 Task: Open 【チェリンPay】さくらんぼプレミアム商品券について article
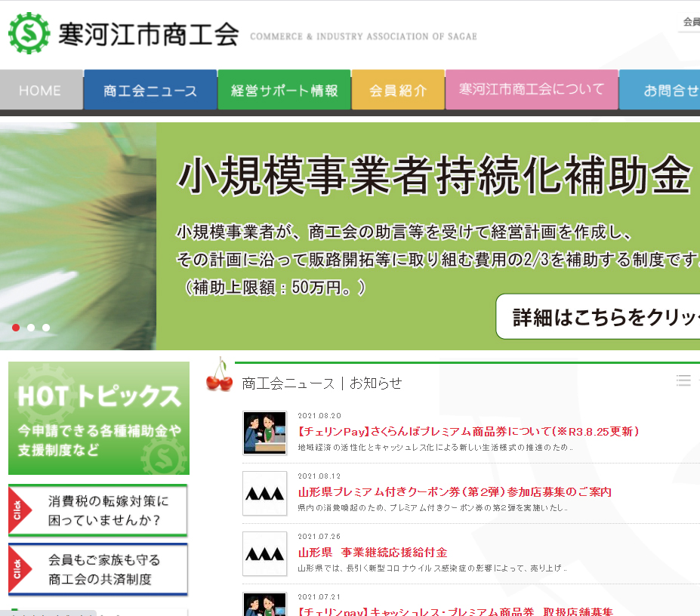coord(468,432)
